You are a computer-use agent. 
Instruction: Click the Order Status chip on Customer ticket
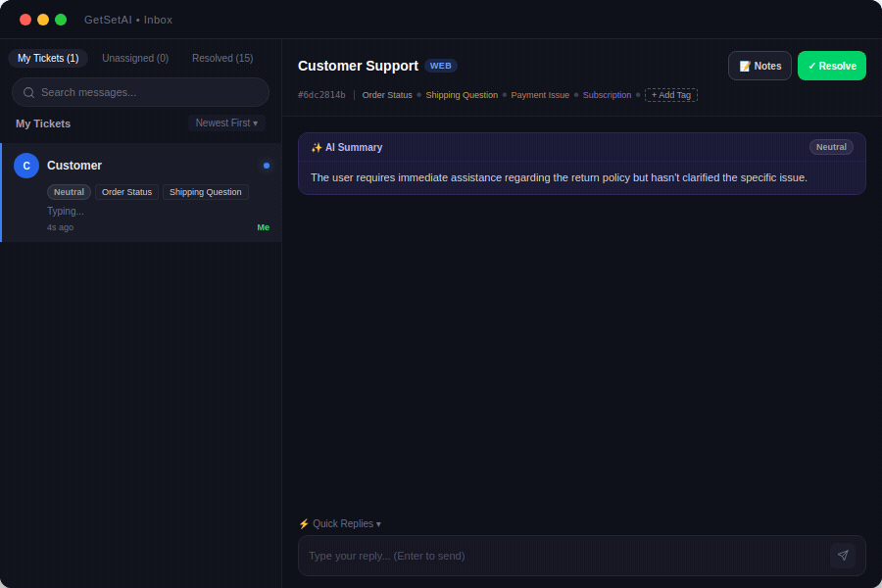pos(126,192)
